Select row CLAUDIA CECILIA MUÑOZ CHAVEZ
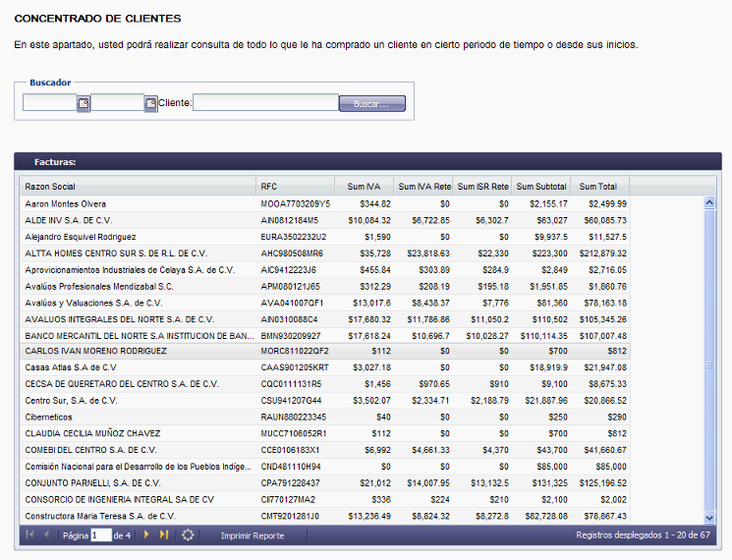The image size is (732, 560). [325, 433]
